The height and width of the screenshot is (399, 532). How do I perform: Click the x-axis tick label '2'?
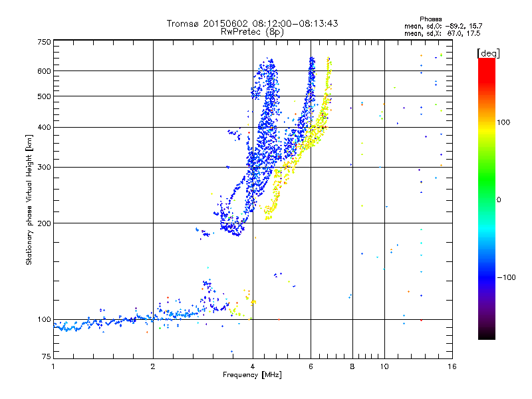[x=153, y=366]
